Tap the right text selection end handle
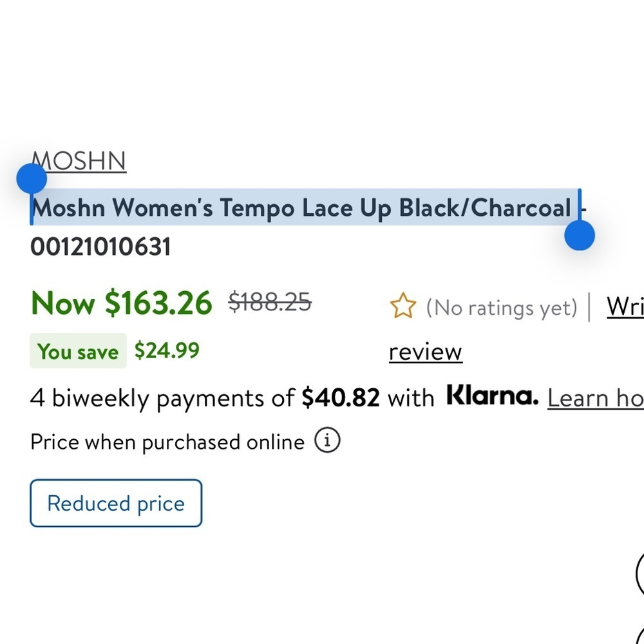644x644 pixels. [580, 235]
